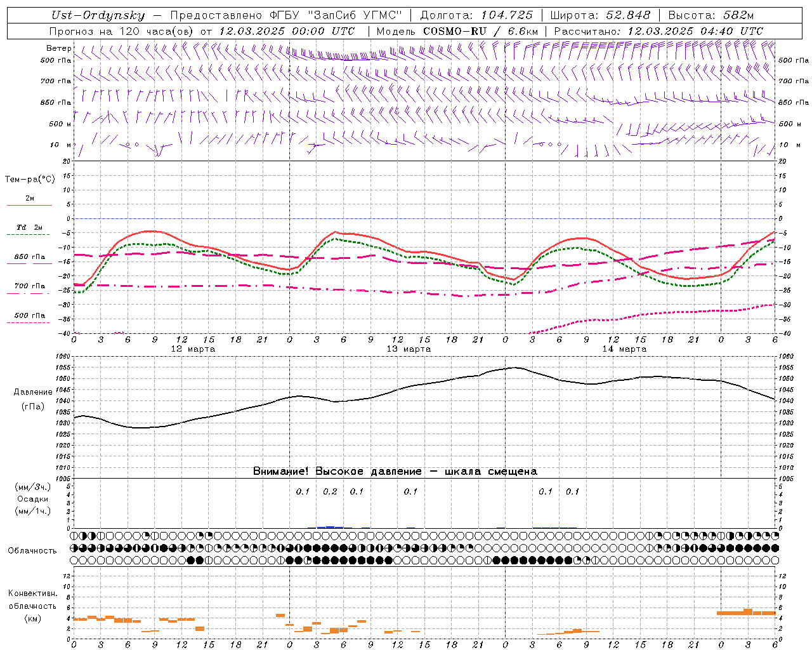Click the 1005 value on left pressure axis
812x650 pixels.
point(64,479)
